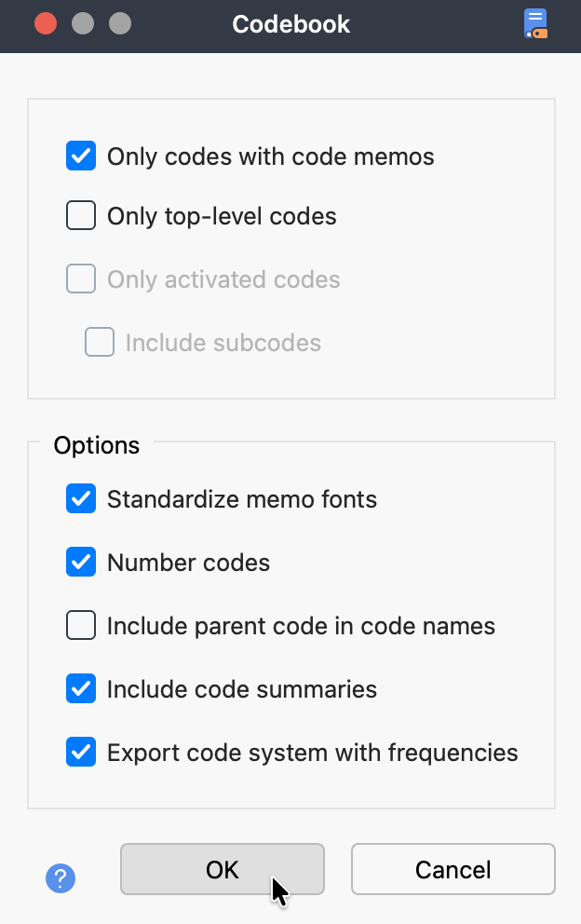Click the 'Options' group label
This screenshot has width=581, height=924.
[x=96, y=445]
